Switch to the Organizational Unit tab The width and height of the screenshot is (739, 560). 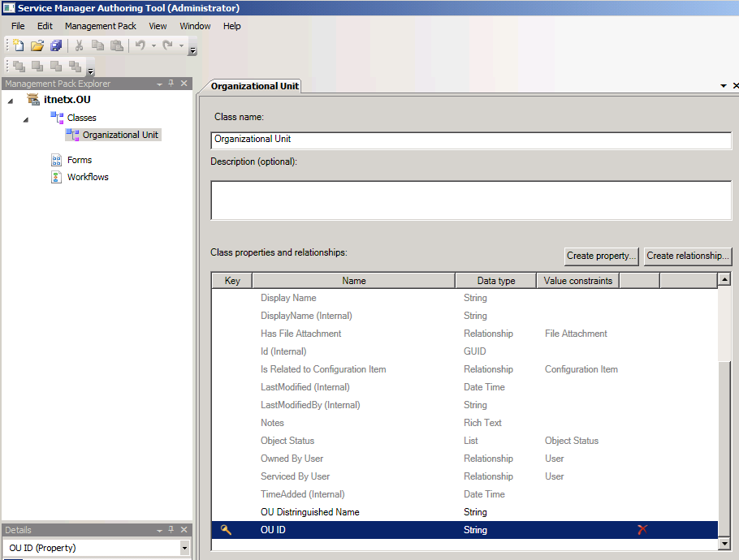pyautogui.click(x=255, y=86)
